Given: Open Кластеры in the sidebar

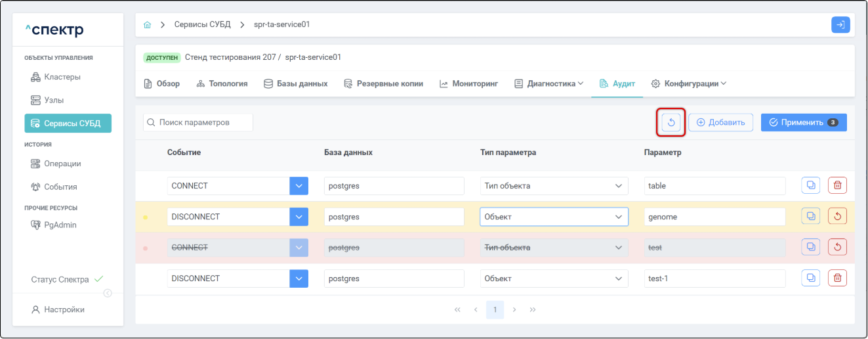Looking at the screenshot, I should pyautogui.click(x=62, y=77).
